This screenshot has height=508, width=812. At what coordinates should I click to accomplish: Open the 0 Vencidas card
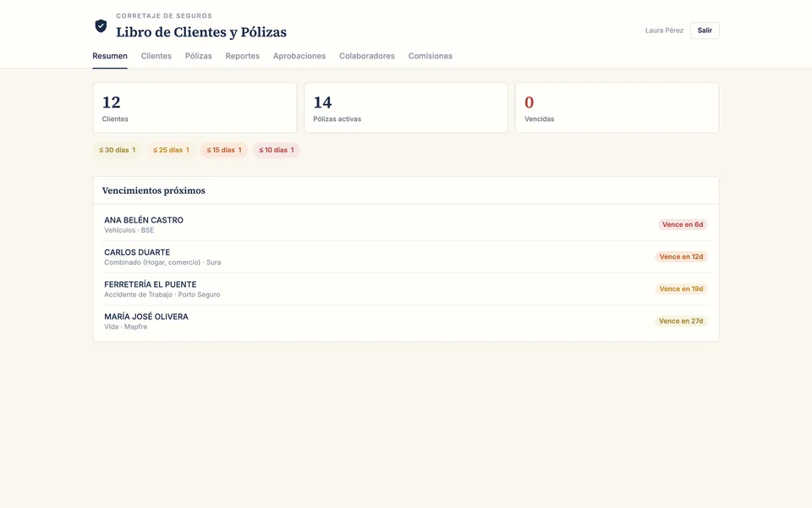click(x=617, y=108)
